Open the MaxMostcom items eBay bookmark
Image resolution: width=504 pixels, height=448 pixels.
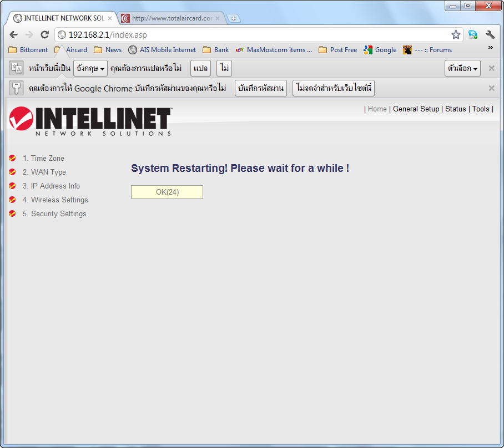tap(274, 50)
